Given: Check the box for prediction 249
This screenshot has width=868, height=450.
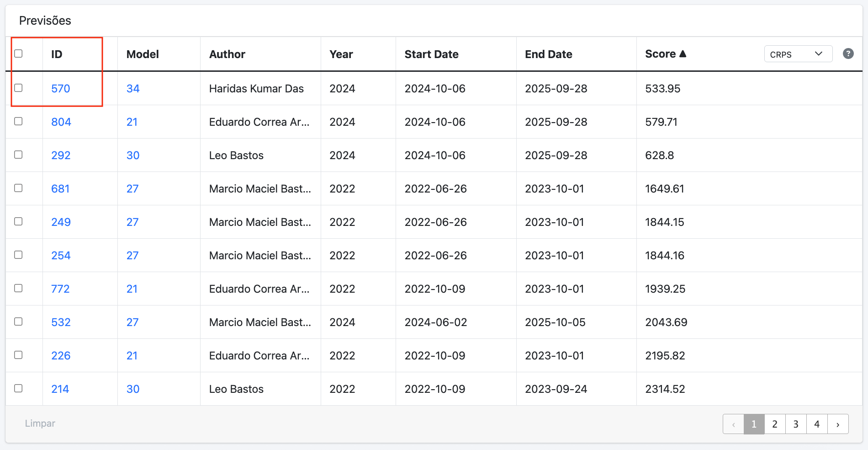Looking at the screenshot, I should point(18,221).
